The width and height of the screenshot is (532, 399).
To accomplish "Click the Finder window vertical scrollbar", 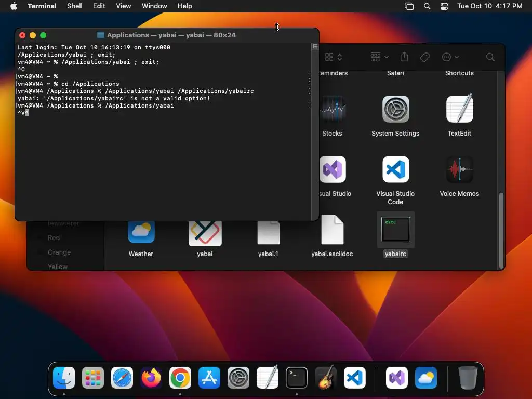I will click(x=501, y=231).
